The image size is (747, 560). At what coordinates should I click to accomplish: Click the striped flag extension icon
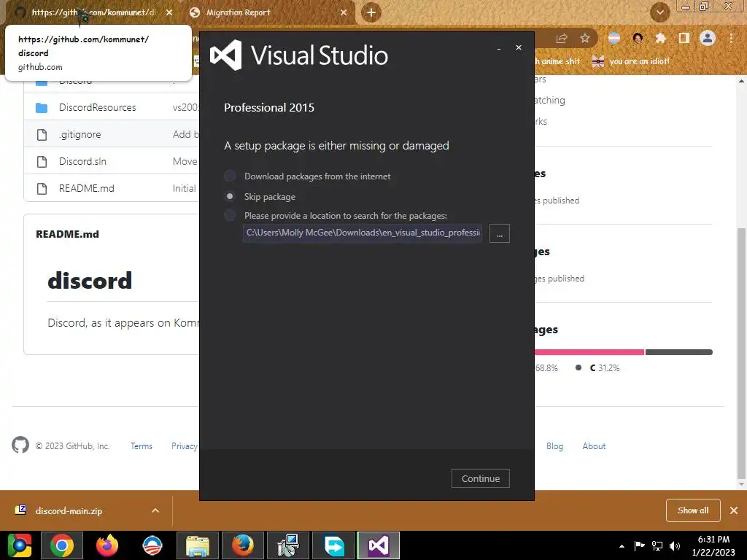(x=614, y=38)
